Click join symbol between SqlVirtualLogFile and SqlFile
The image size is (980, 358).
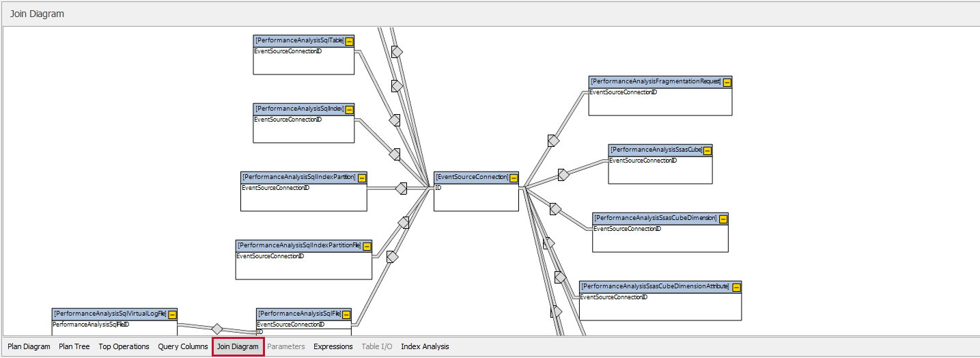pos(217,329)
